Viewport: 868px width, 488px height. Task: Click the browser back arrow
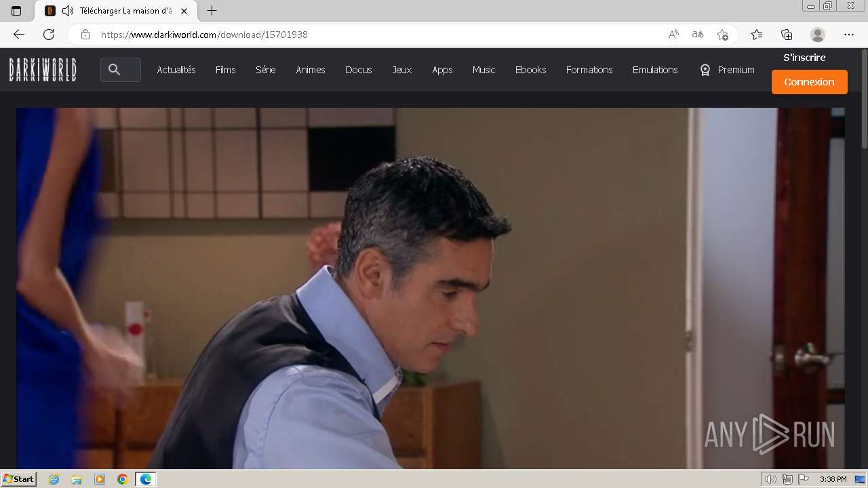click(19, 35)
